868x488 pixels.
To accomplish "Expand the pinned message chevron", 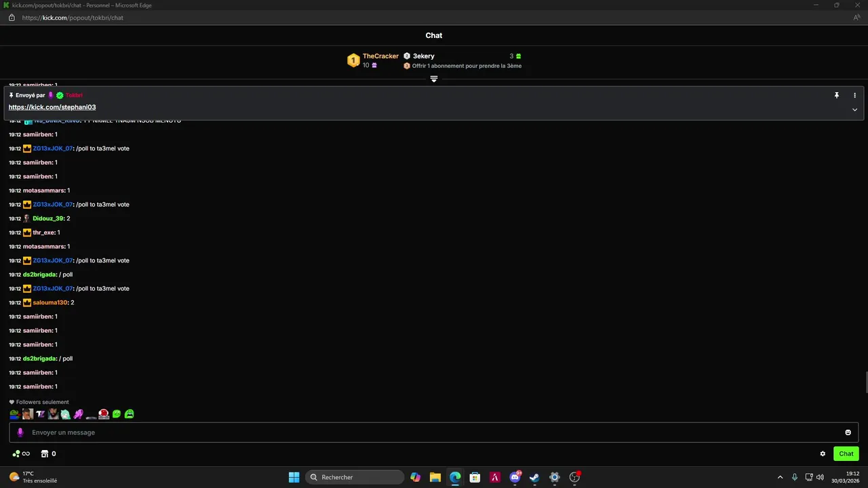I will coord(854,110).
